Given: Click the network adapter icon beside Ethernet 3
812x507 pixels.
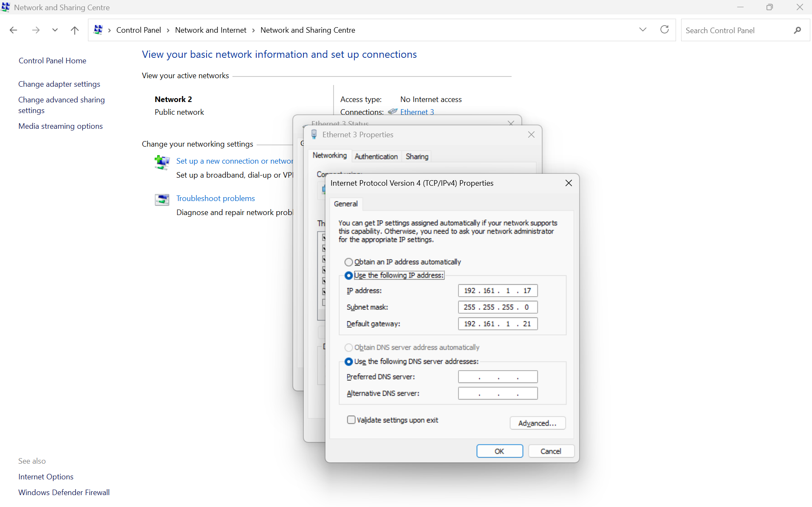Looking at the screenshot, I should [x=392, y=112].
